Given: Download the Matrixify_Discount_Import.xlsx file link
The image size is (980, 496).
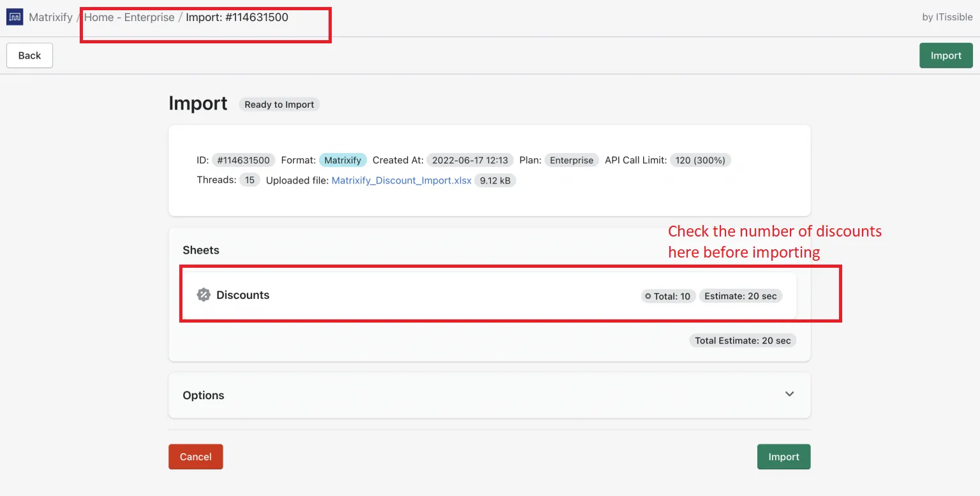Looking at the screenshot, I should click(401, 180).
